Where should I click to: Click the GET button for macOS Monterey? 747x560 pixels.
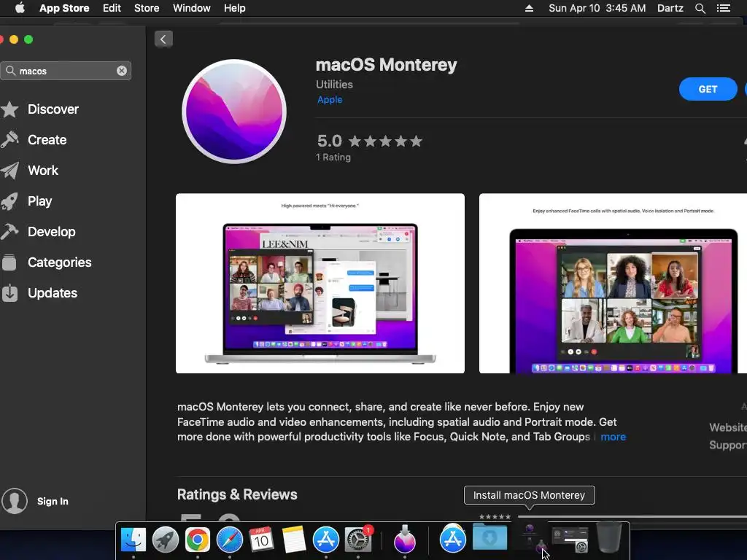(708, 89)
